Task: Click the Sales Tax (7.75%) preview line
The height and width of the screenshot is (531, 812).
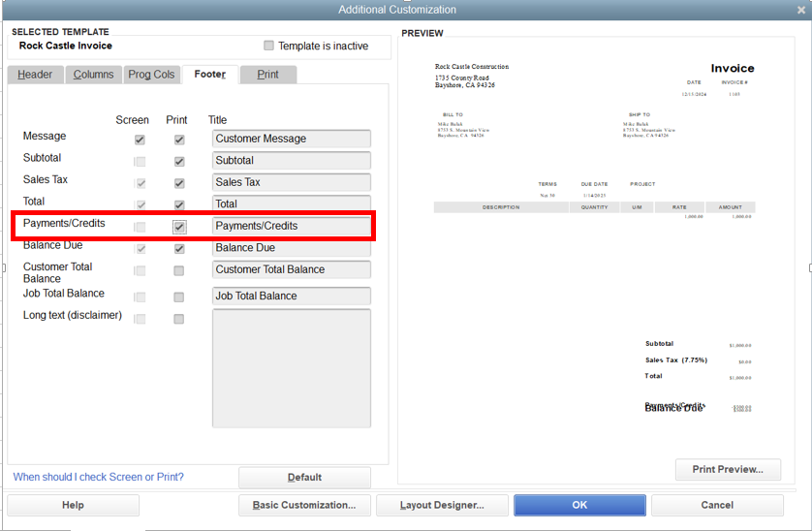Action: tap(675, 360)
